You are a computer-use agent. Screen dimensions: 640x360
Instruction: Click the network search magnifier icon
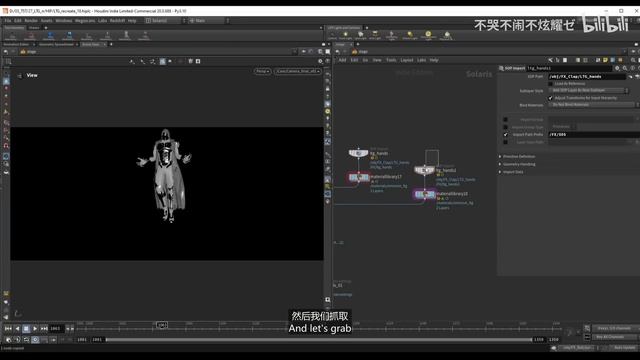(633, 60)
